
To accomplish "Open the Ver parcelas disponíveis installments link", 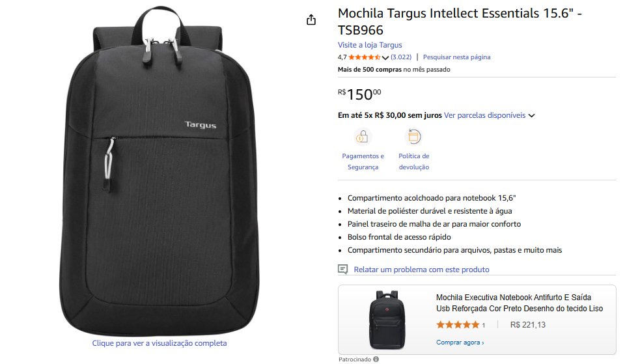I will (484, 115).
